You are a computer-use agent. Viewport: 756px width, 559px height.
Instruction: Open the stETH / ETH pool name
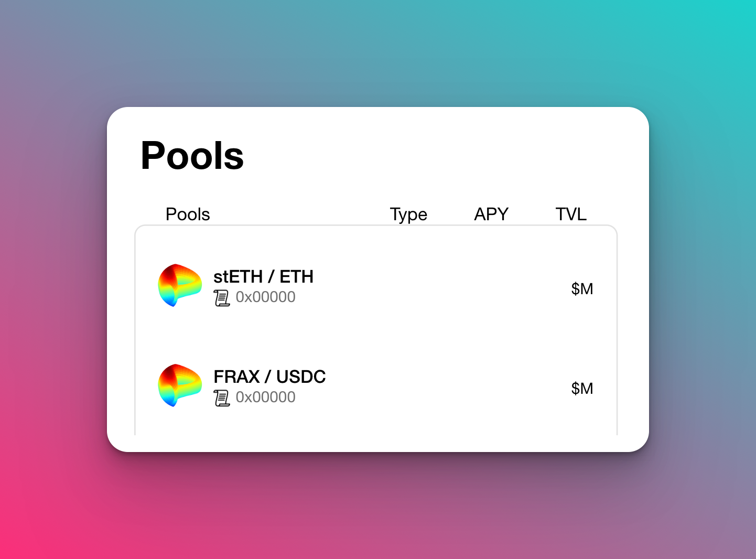click(x=263, y=276)
